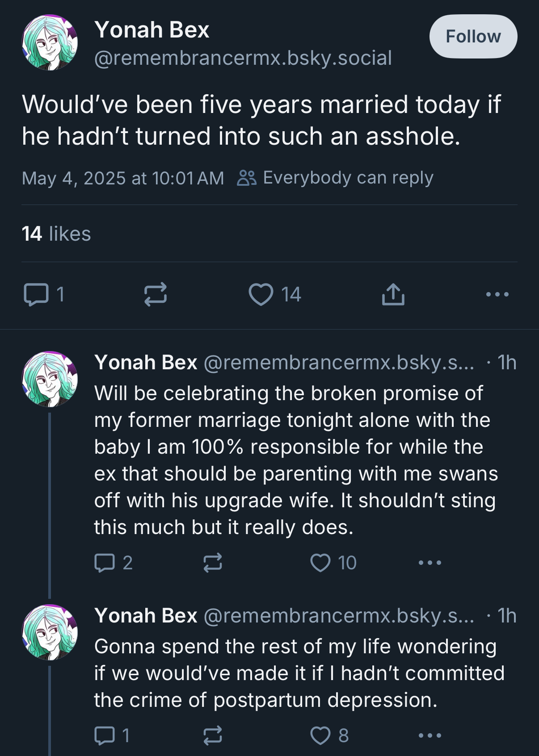View the 14 likes list
Screen dimensions: 539x756
point(56,234)
